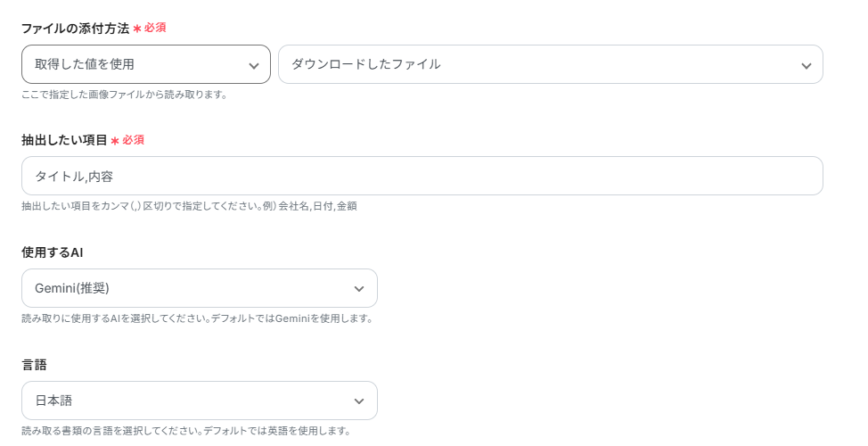Click chevron arrow in 取得した値を使用 box
The height and width of the screenshot is (446, 868).
254,65
